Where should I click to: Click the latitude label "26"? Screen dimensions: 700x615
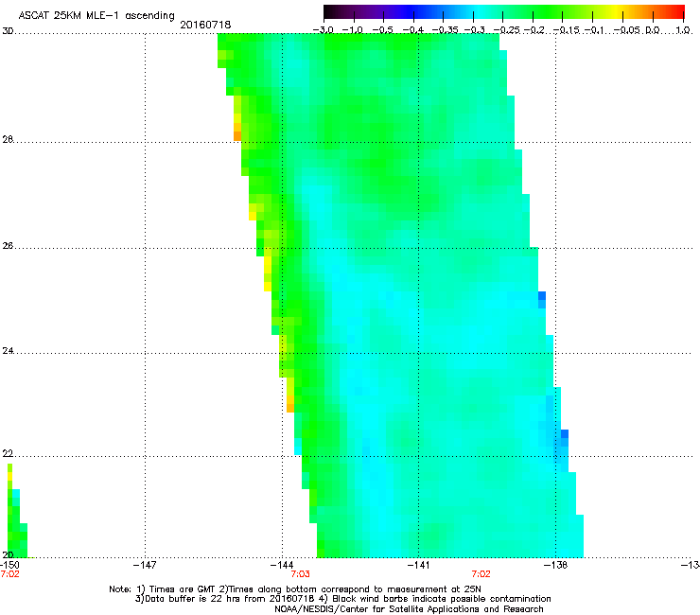(x=8, y=246)
